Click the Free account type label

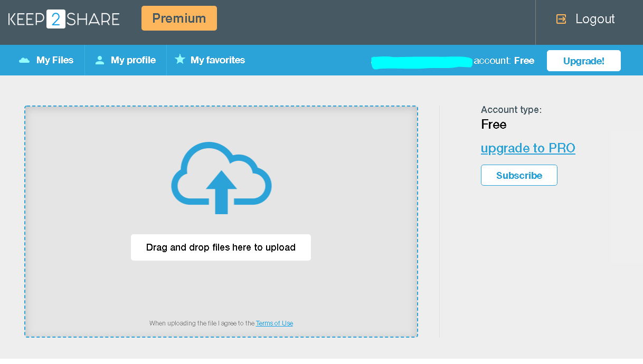click(x=493, y=124)
